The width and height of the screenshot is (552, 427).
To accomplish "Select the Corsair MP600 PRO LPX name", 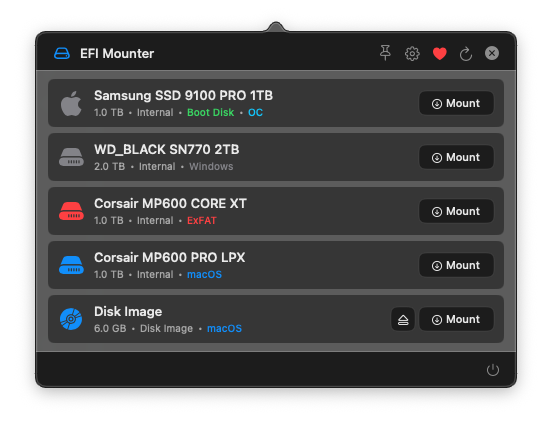I will (169, 257).
